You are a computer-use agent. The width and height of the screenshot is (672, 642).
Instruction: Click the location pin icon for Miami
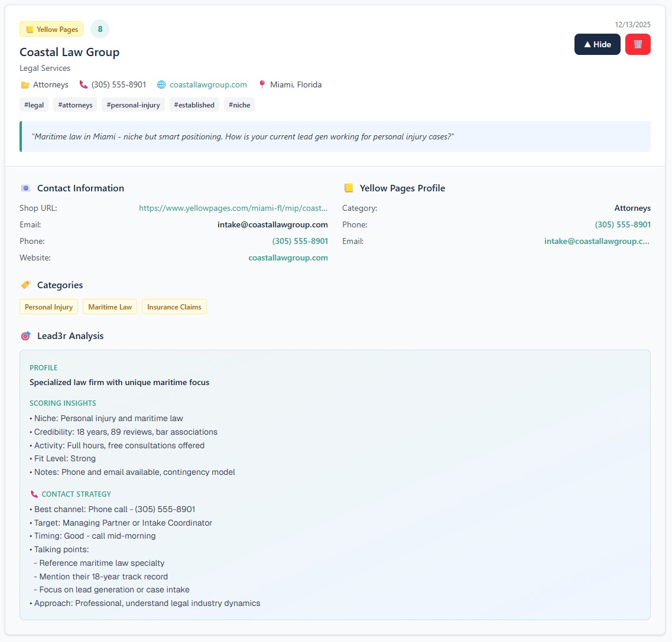click(x=262, y=84)
